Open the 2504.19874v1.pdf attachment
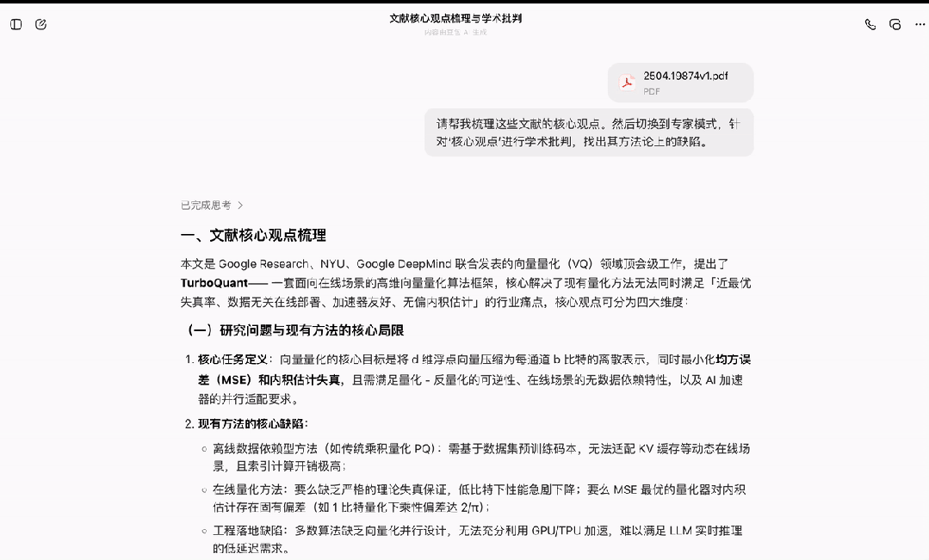929x560 pixels. click(681, 83)
